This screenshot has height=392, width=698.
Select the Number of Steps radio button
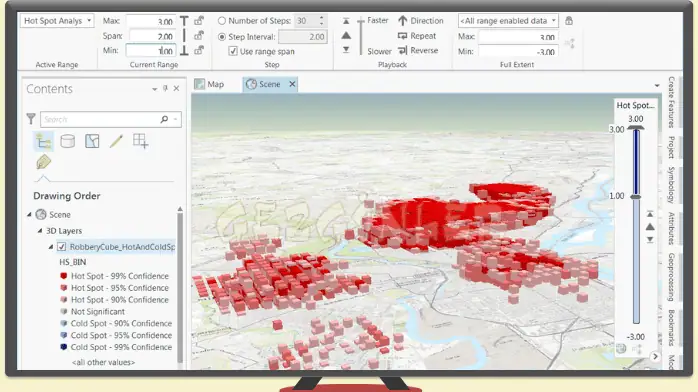point(222,21)
